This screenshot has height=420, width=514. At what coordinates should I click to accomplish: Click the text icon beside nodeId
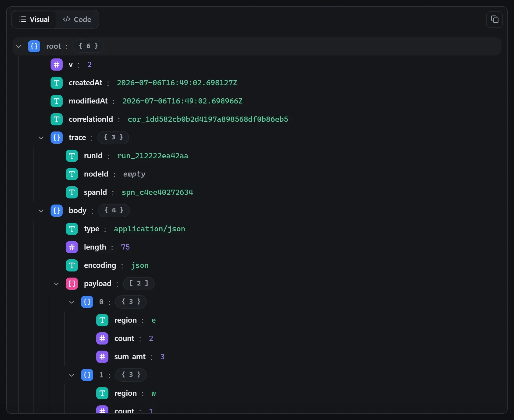(x=72, y=174)
